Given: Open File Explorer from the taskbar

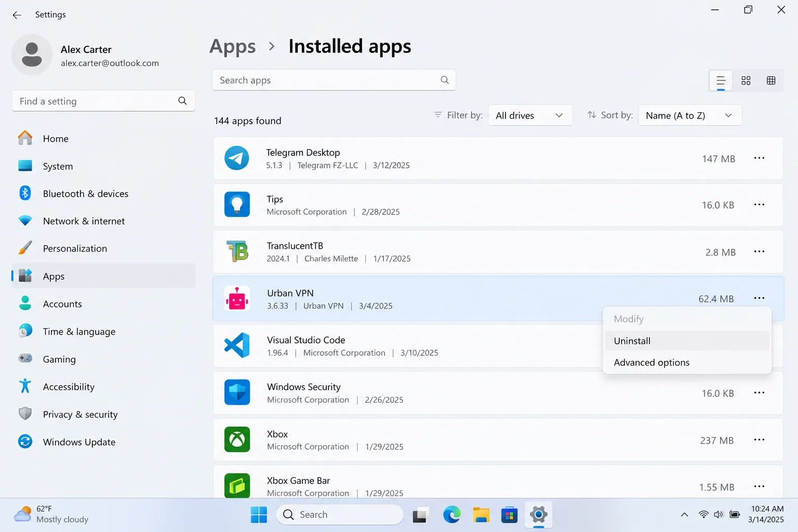Looking at the screenshot, I should click(x=481, y=515).
